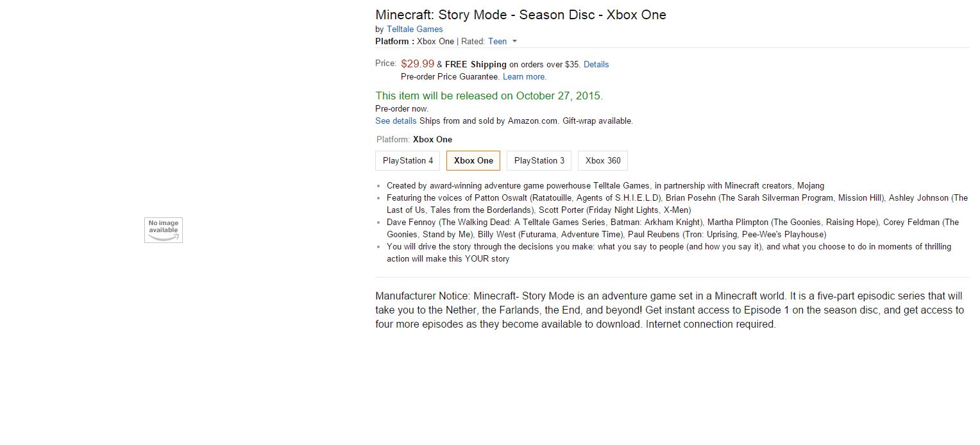Click the No image available placeholder
980x445 pixels.
coord(164,230)
